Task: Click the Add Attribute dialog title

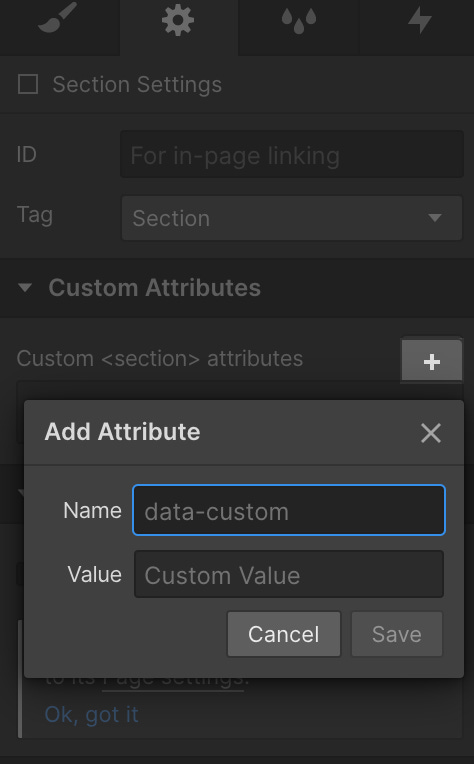Action: coord(122,432)
